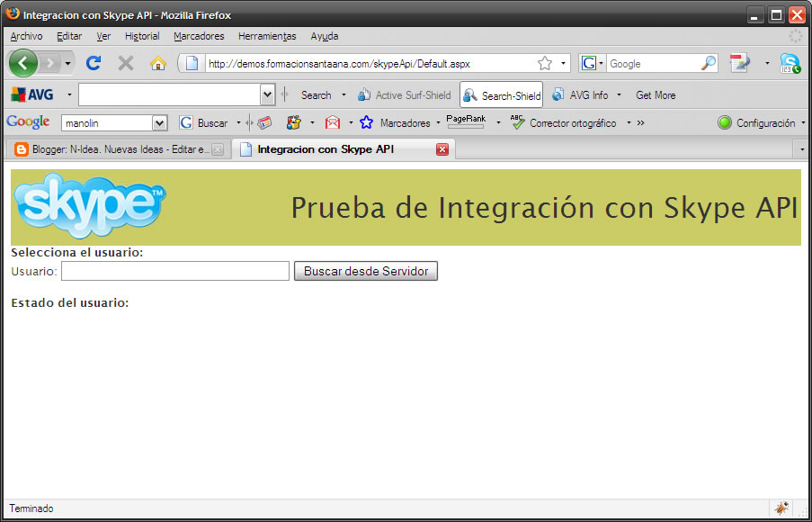The width and height of the screenshot is (812, 522).
Task: Open the address bar history dropdown
Action: point(564,64)
